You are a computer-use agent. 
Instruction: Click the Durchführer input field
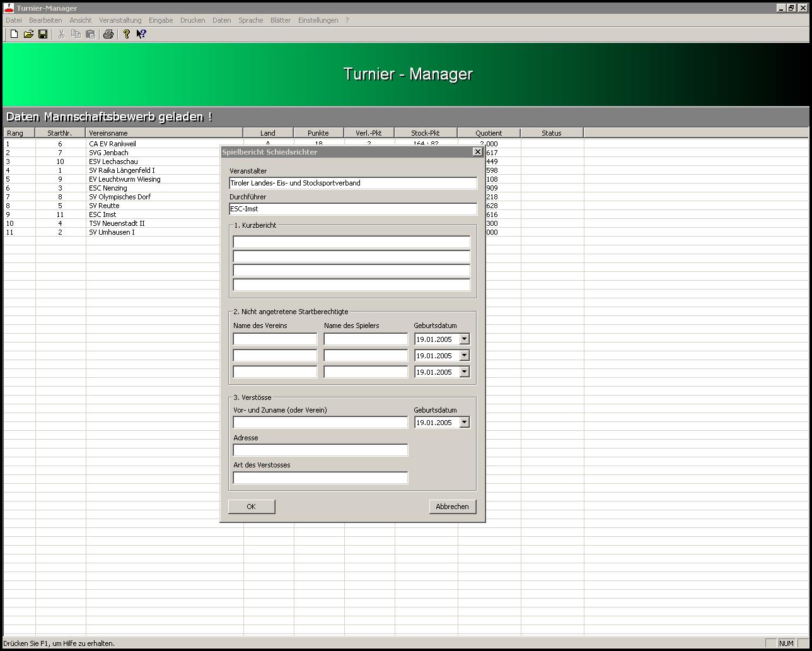[353, 209]
